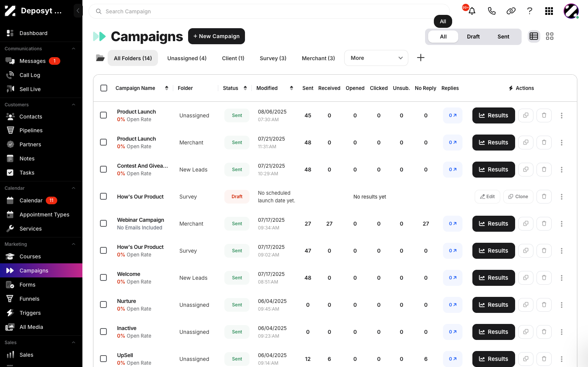Screen dimensions: 588x367
Task: Tick the Inactive campaign checkbox
Action: coord(103,332)
